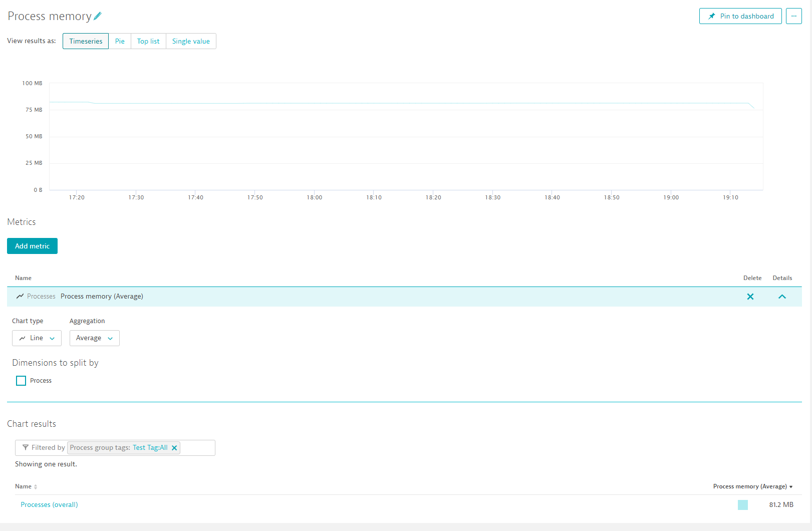Open the Chart type Line dropdown
The width and height of the screenshot is (812, 531).
click(x=37, y=338)
